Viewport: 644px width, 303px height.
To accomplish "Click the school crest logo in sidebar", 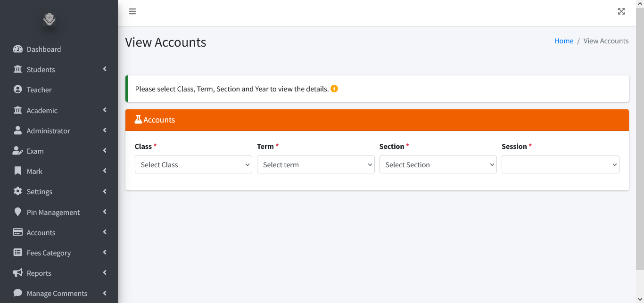I will click(x=50, y=19).
